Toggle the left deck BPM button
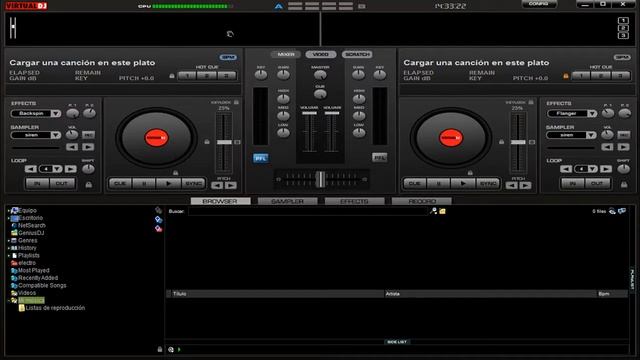The height and width of the screenshot is (360, 640). click(228, 58)
